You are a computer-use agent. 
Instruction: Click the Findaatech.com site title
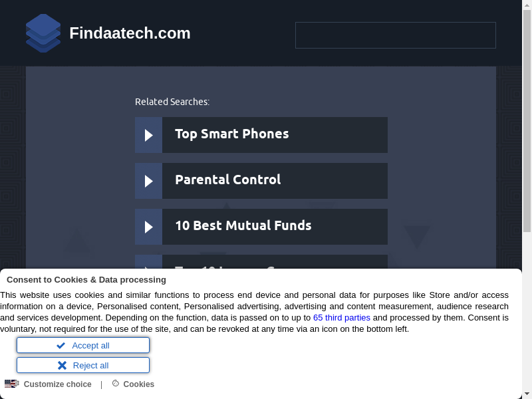130,33
